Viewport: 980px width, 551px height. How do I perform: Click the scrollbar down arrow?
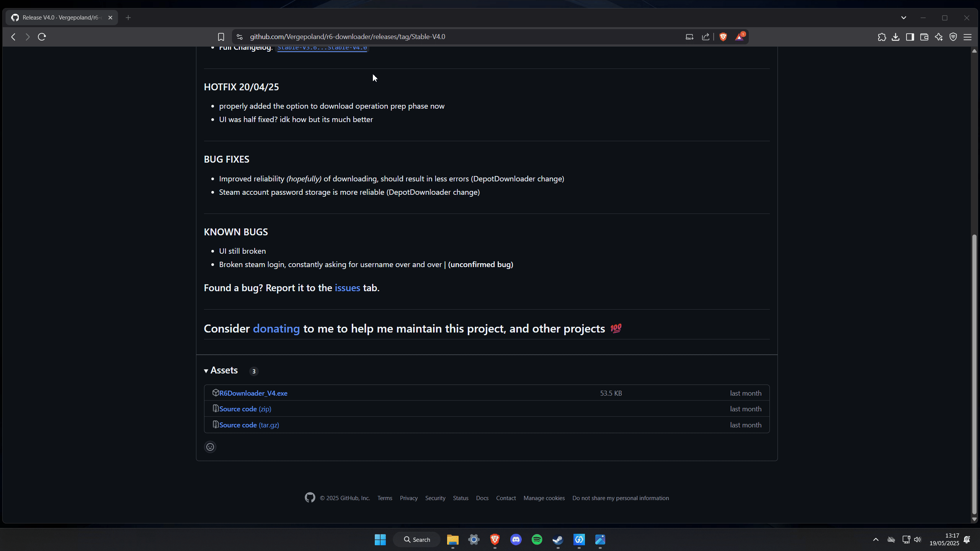974,519
